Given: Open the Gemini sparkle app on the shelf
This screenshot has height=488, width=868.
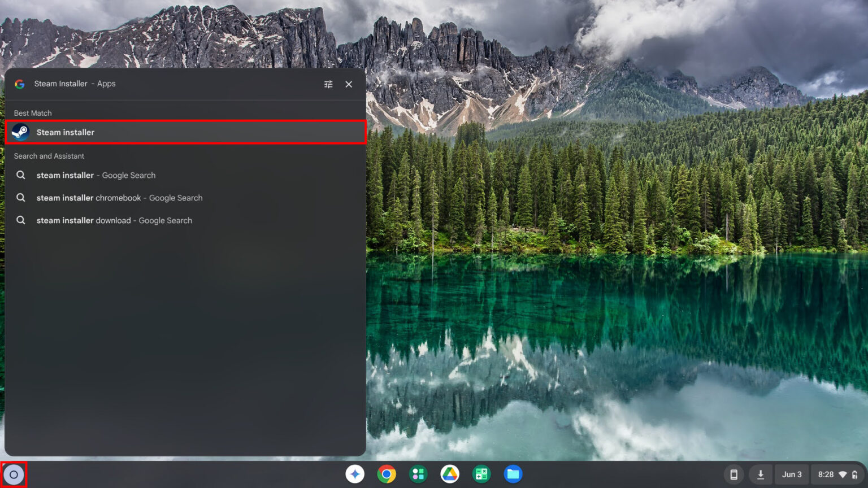Looking at the screenshot, I should click(355, 474).
